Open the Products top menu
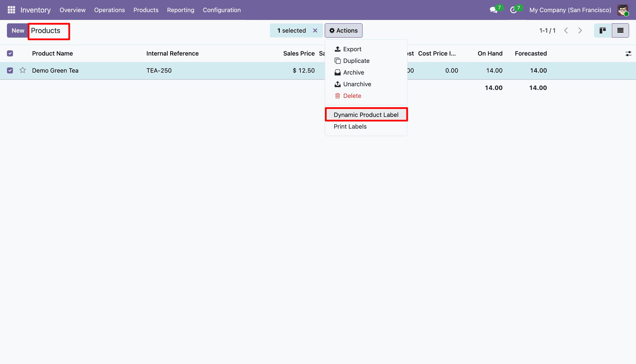The width and height of the screenshot is (636, 364). [146, 10]
